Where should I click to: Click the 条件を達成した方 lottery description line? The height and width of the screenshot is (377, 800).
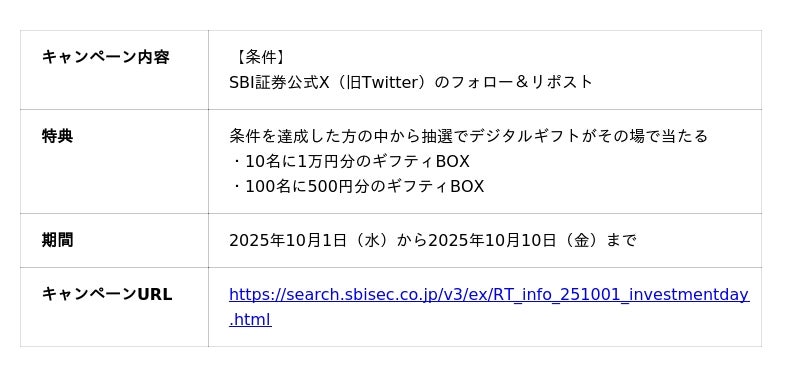[468, 137]
